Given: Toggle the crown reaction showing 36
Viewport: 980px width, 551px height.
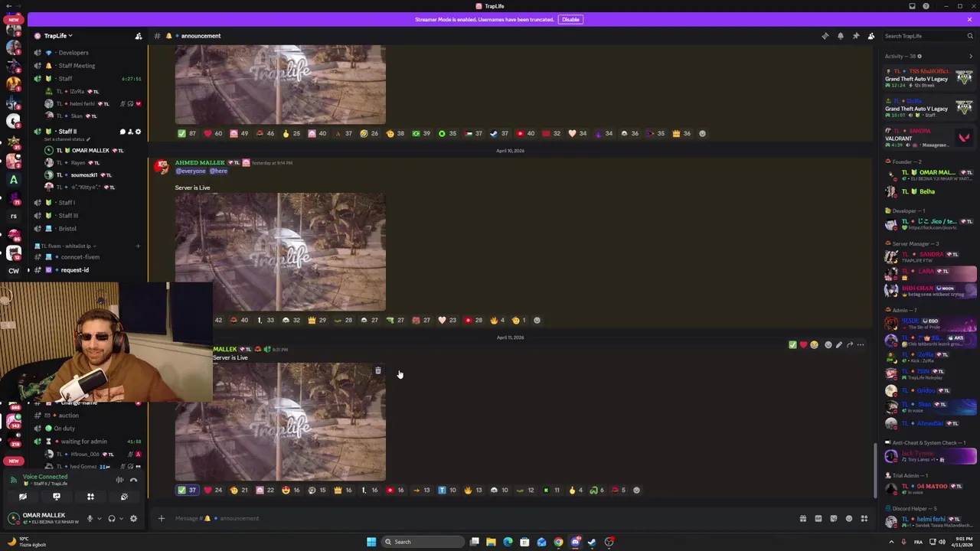Looking at the screenshot, I should tap(681, 133).
